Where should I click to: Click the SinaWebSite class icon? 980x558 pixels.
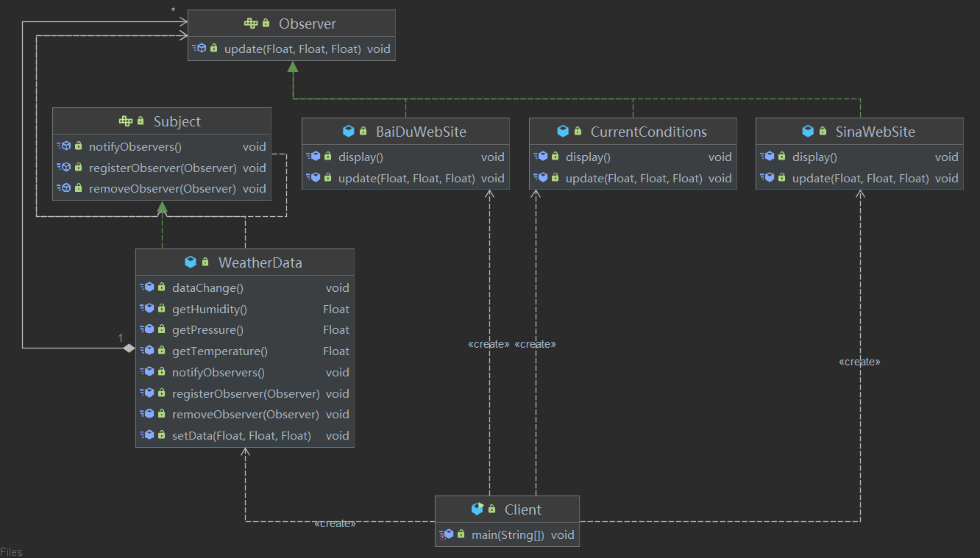[808, 132]
